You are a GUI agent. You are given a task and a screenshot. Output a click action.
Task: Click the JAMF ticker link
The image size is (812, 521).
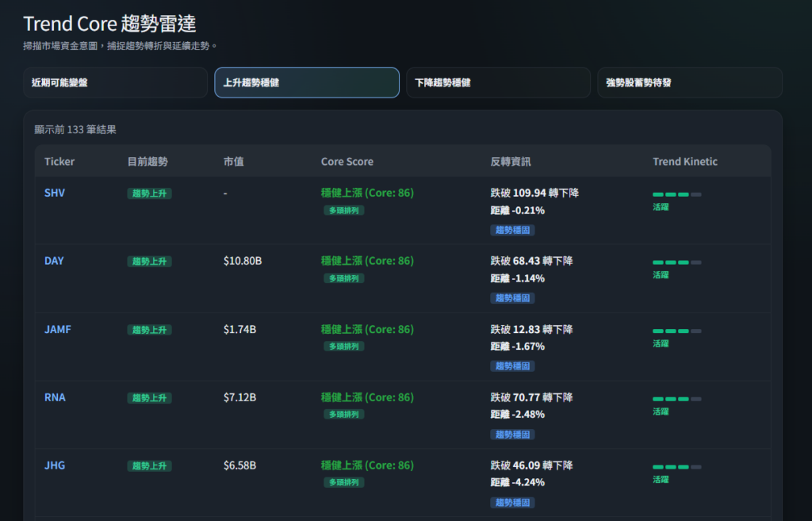58,329
